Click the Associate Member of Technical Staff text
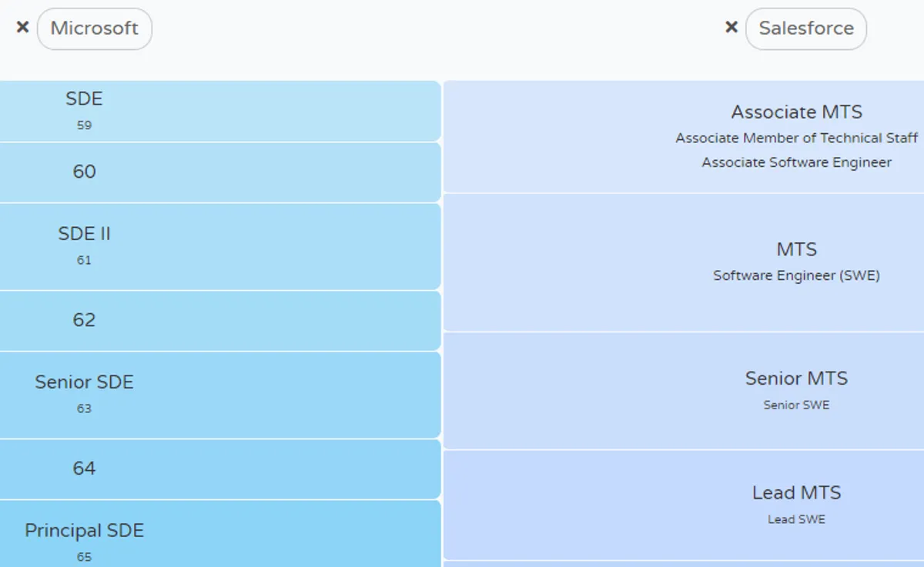The height and width of the screenshot is (567, 924). tap(796, 138)
